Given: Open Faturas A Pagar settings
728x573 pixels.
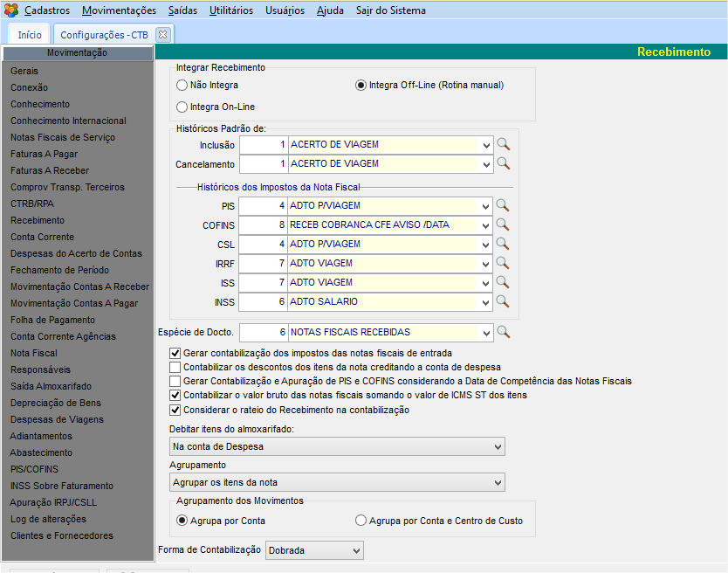Looking at the screenshot, I should point(45,154).
